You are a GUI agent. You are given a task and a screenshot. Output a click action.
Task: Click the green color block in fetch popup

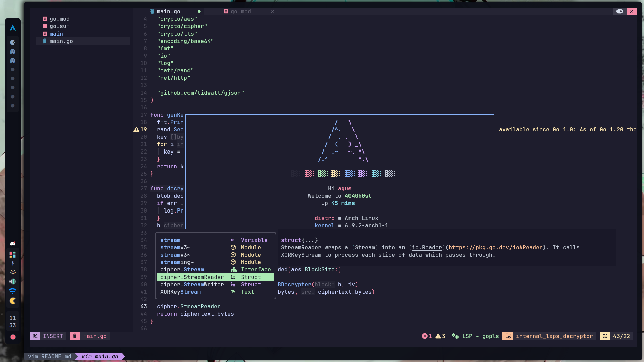pos(323,174)
